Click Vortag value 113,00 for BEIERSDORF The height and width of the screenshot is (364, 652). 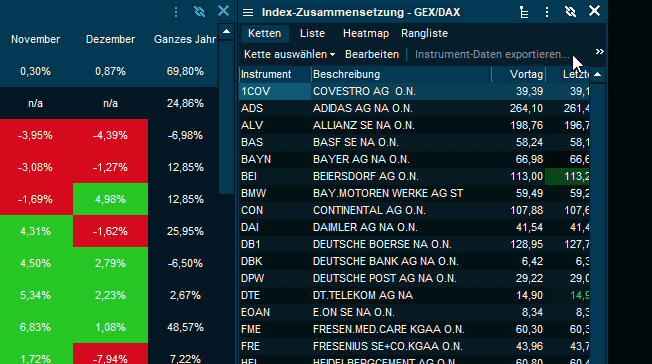point(526,176)
